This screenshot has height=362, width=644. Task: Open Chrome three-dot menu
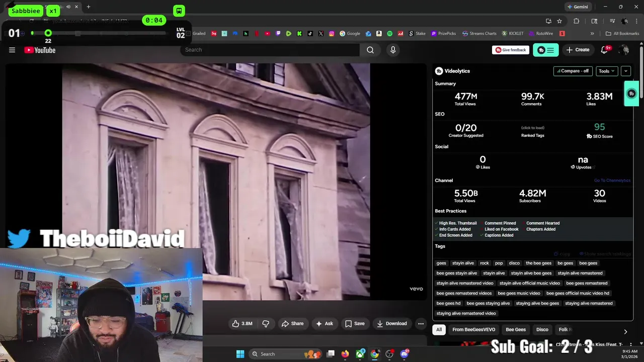tap(636, 21)
